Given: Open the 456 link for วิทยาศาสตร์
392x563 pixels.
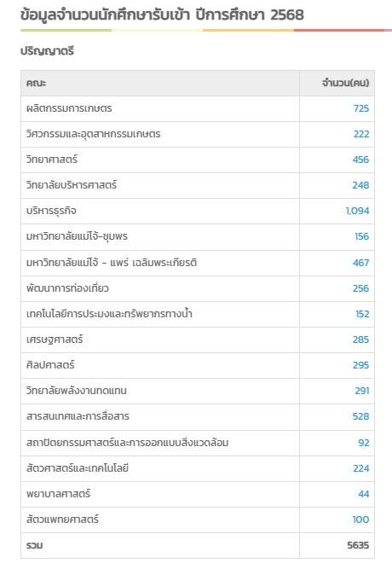Looking at the screenshot, I should click(x=360, y=160).
